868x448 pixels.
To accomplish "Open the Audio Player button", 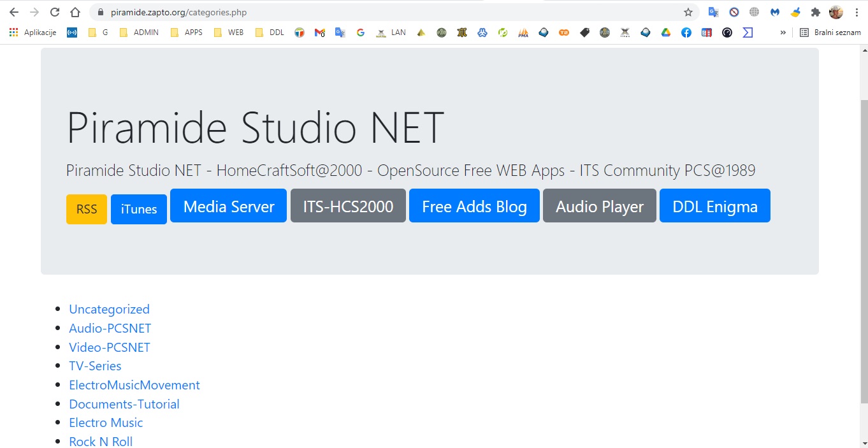I will [x=600, y=206].
